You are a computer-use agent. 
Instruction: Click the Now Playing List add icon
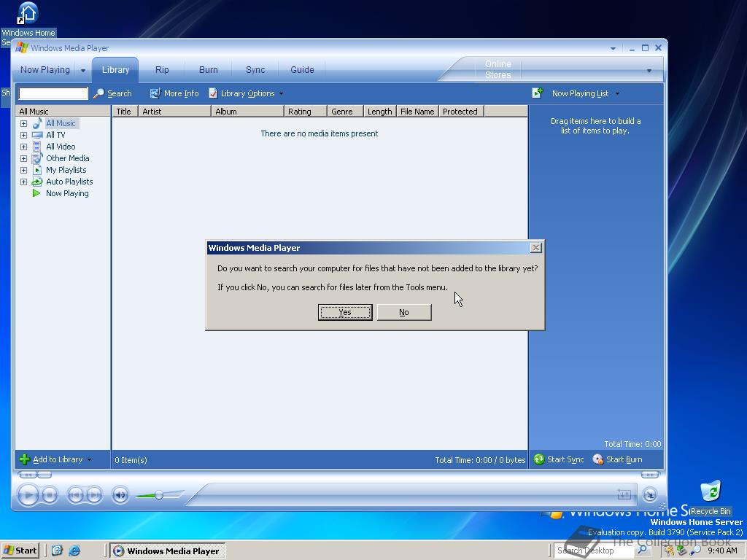coord(538,93)
